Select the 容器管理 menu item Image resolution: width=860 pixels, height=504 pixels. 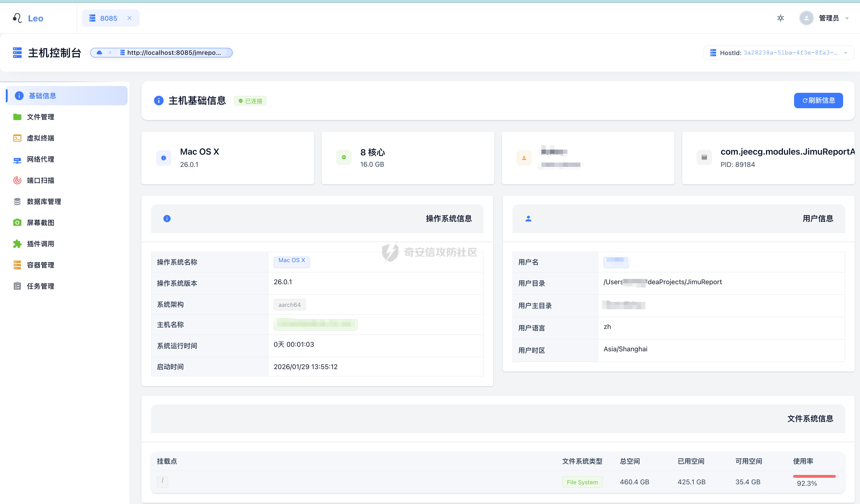point(40,265)
